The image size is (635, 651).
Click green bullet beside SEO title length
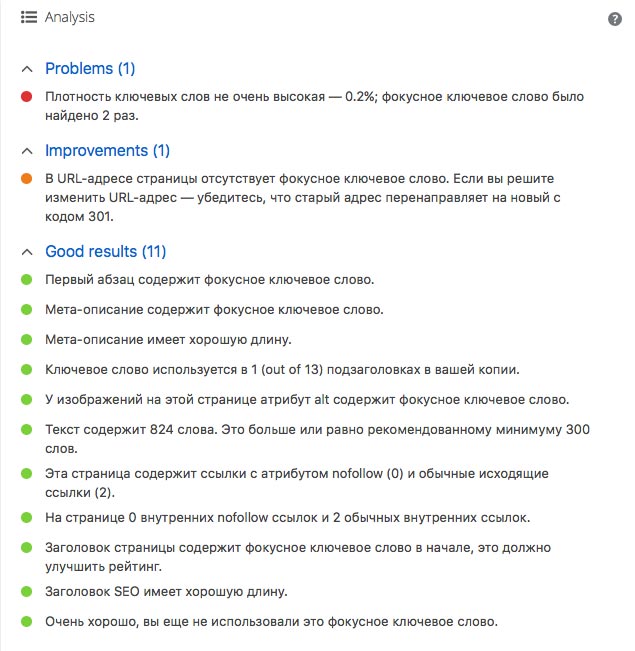[26, 592]
